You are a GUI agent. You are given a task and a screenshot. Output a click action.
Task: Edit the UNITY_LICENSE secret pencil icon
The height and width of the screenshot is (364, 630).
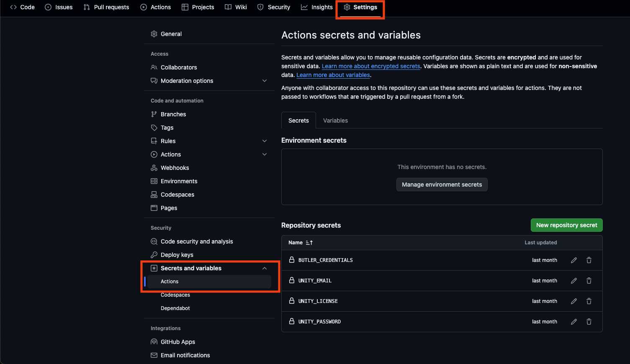pyautogui.click(x=574, y=301)
